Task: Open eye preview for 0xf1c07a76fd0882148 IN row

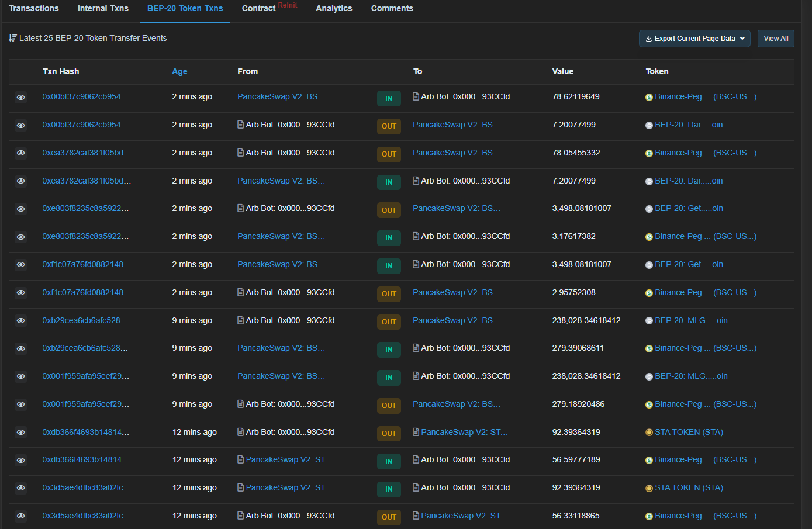Action: [x=20, y=265]
